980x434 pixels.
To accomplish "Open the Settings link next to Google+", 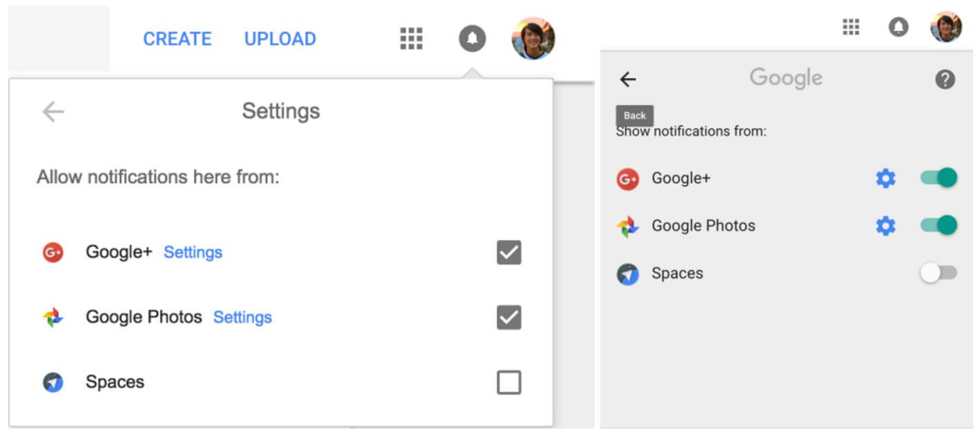I will (193, 253).
